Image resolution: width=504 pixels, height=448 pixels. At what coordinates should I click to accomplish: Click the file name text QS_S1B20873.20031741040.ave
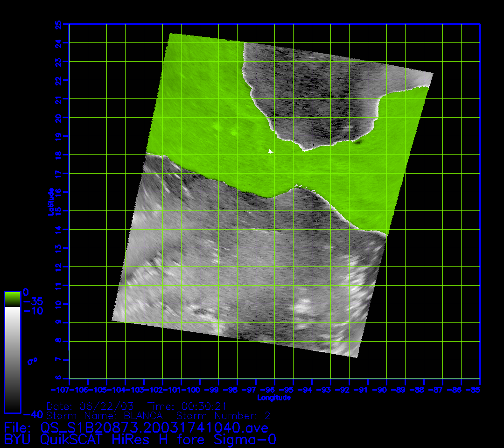[x=154, y=427]
